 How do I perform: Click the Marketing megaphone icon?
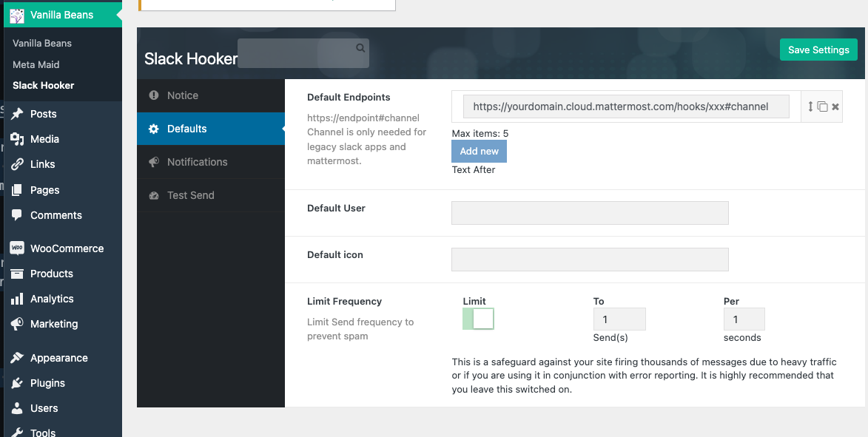[x=17, y=324]
